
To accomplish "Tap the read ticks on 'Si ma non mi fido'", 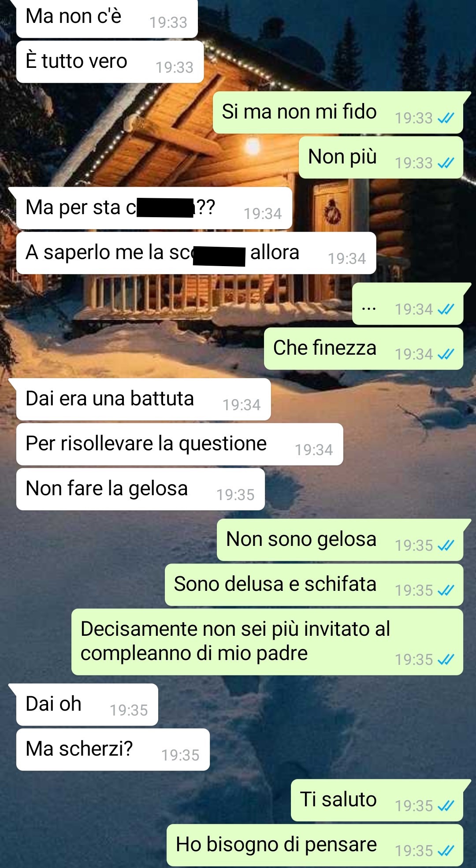I will (x=446, y=118).
